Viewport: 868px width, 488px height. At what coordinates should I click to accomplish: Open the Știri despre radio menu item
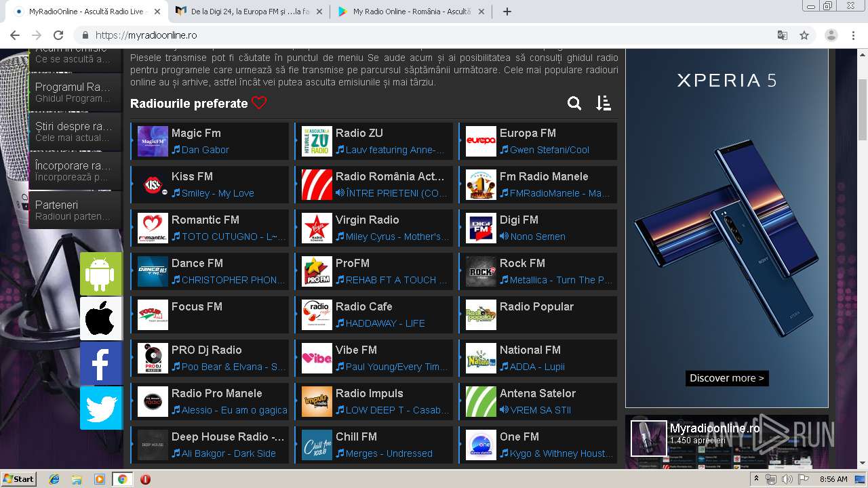pos(75,131)
